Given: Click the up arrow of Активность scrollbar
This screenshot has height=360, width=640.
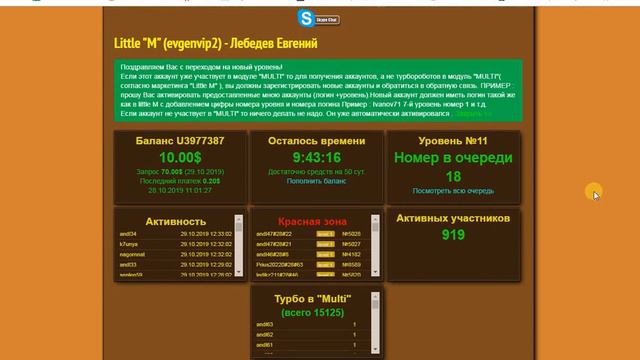Looking at the screenshot, I should 239,219.
